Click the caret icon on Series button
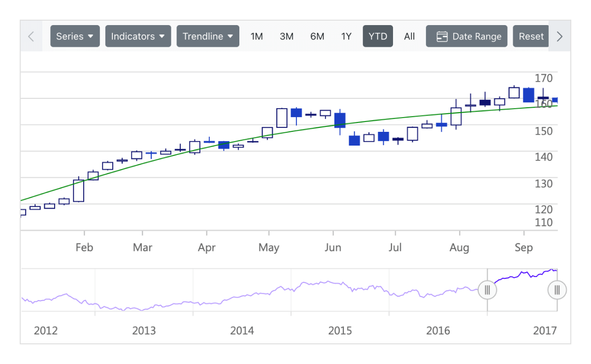The width and height of the screenshot is (591, 364). [91, 36]
